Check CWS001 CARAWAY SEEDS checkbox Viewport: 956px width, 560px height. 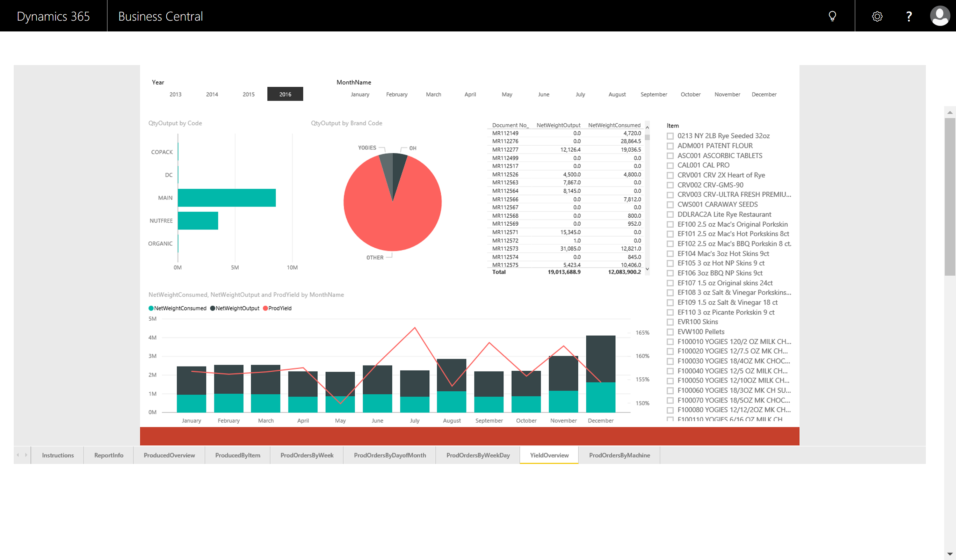click(670, 205)
